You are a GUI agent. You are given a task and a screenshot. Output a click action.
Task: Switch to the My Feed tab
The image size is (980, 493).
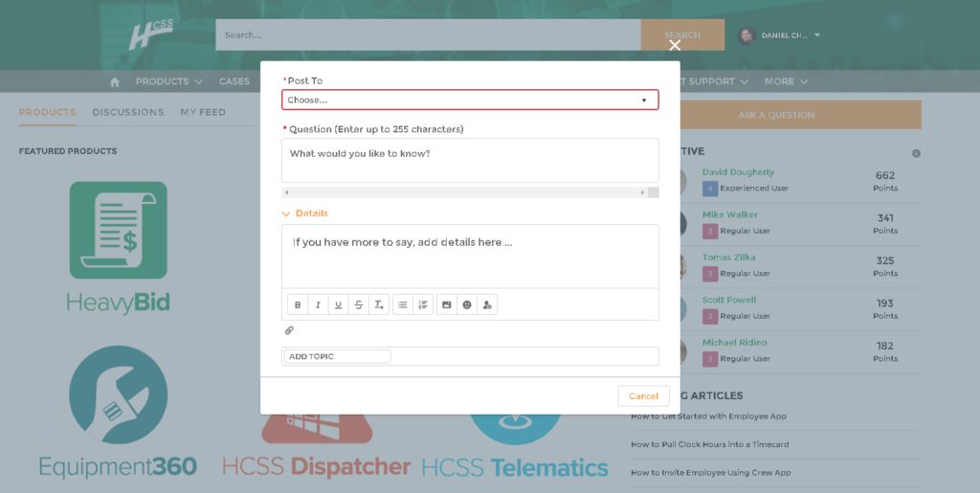coord(203,112)
